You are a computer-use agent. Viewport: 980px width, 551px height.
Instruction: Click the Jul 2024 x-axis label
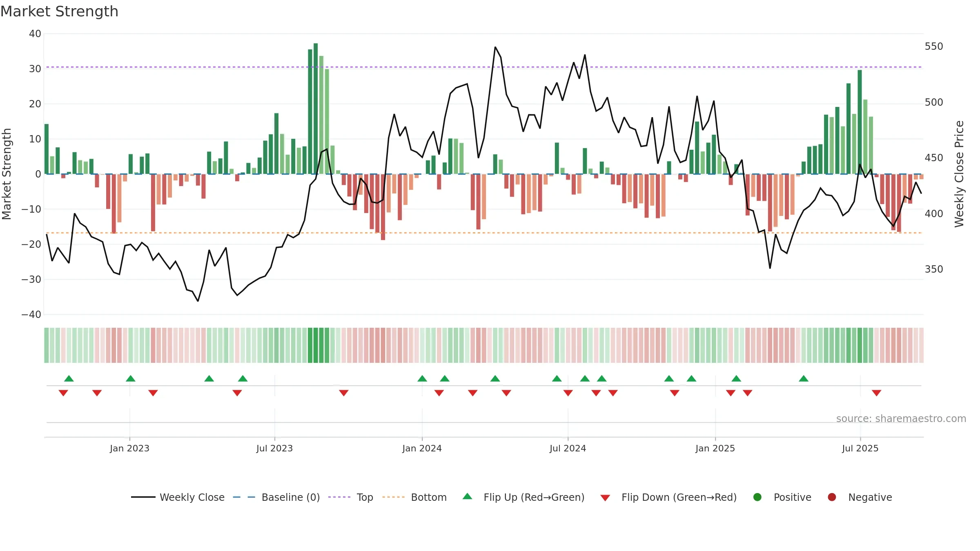click(x=568, y=449)
